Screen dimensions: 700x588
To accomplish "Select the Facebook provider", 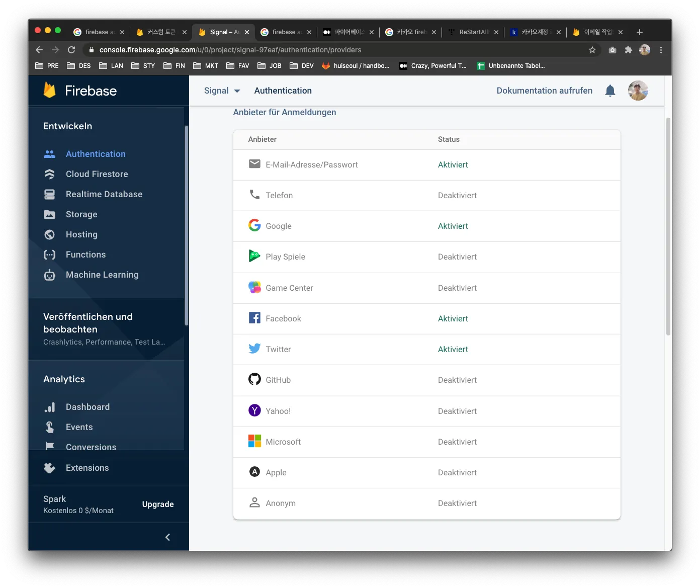I will [x=426, y=319].
